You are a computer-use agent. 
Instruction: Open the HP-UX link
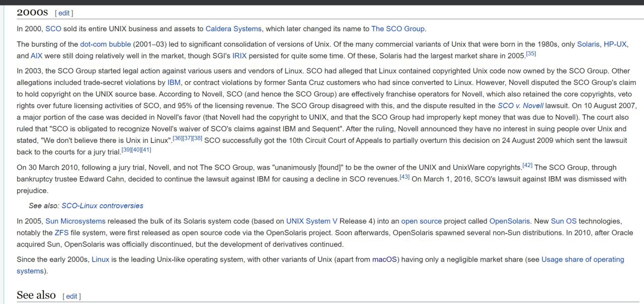coord(615,44)
